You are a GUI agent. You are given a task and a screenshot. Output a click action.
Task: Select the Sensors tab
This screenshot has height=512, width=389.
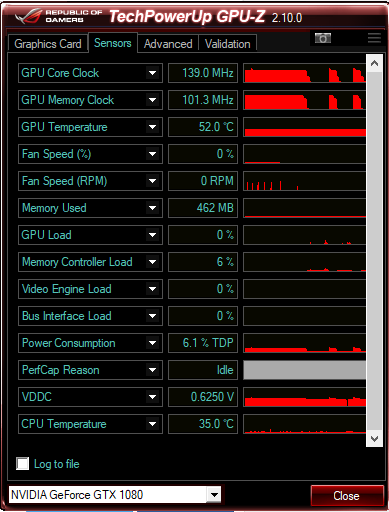pyautogui.click(x=113, y=43)
